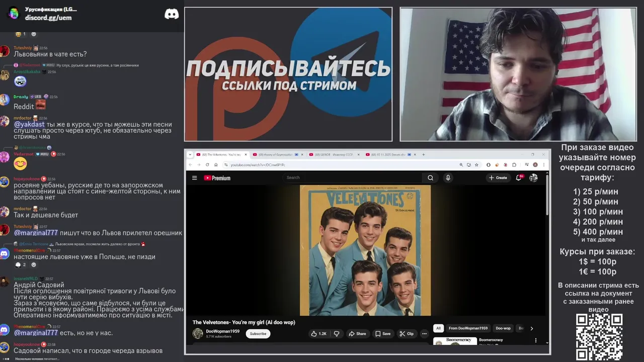Go forward with the browser forward arrow
This screenshot has width=644, height=362.
(198, 164)
